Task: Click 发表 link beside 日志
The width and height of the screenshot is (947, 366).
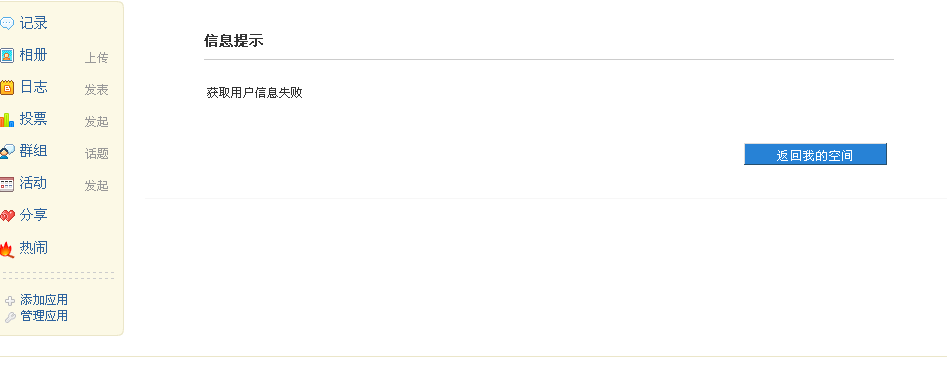Action: click(97, 90)
